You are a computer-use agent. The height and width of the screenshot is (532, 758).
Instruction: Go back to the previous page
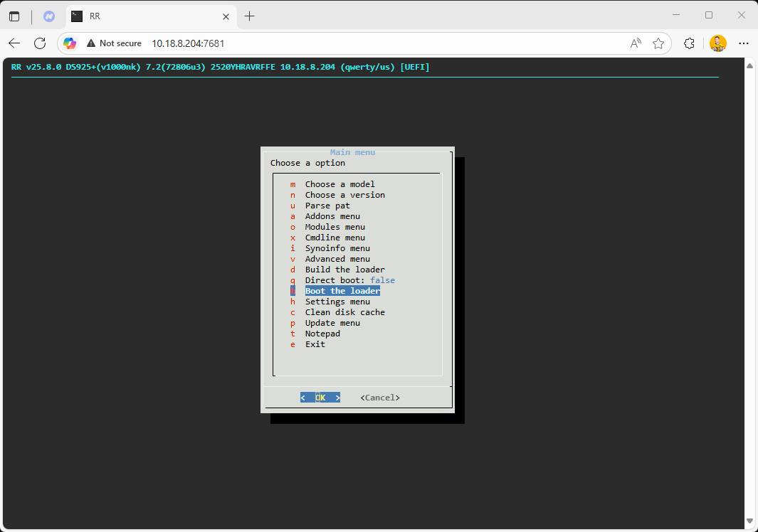click(14, 43)
